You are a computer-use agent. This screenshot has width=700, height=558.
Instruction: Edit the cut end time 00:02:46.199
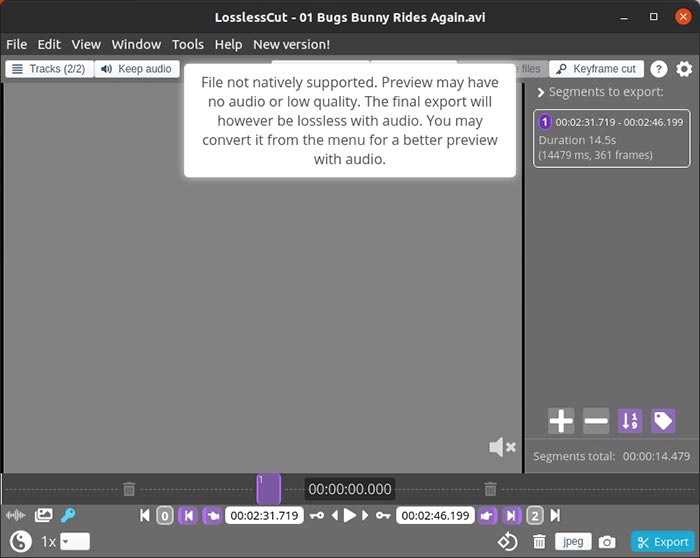435,516
